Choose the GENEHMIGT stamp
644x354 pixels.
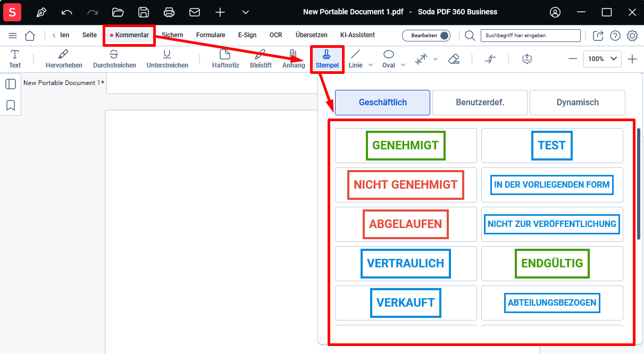(406, 146)
